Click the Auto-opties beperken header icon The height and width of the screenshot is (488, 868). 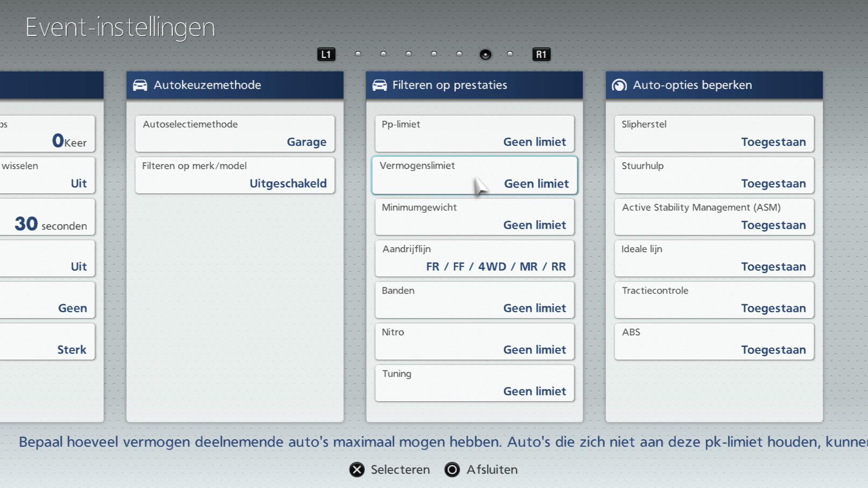point(619,85)
